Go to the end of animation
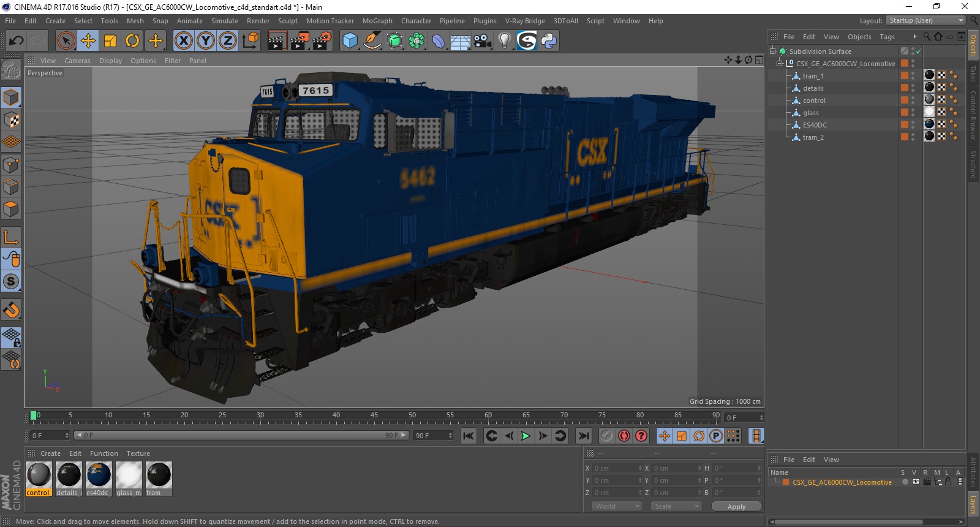 point(584,436)
